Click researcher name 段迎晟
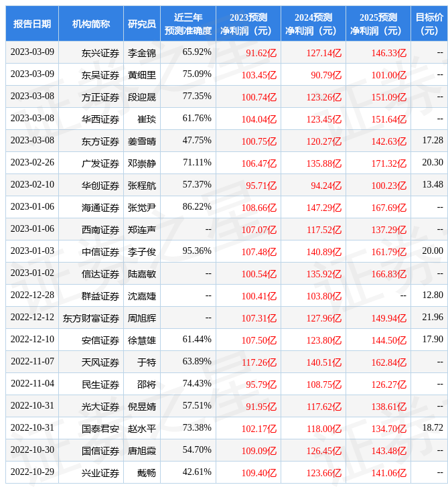The height and width of the screenshot is (489, 448). [x=142, y=97]
